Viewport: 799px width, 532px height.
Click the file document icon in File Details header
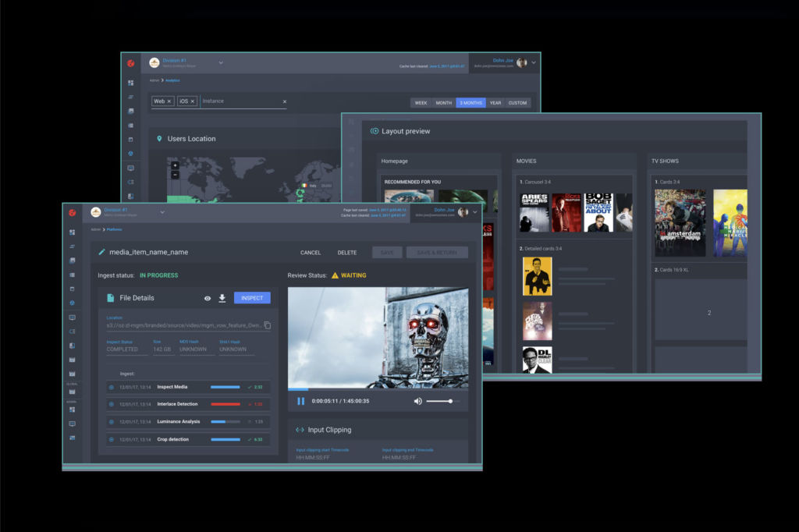110,298
